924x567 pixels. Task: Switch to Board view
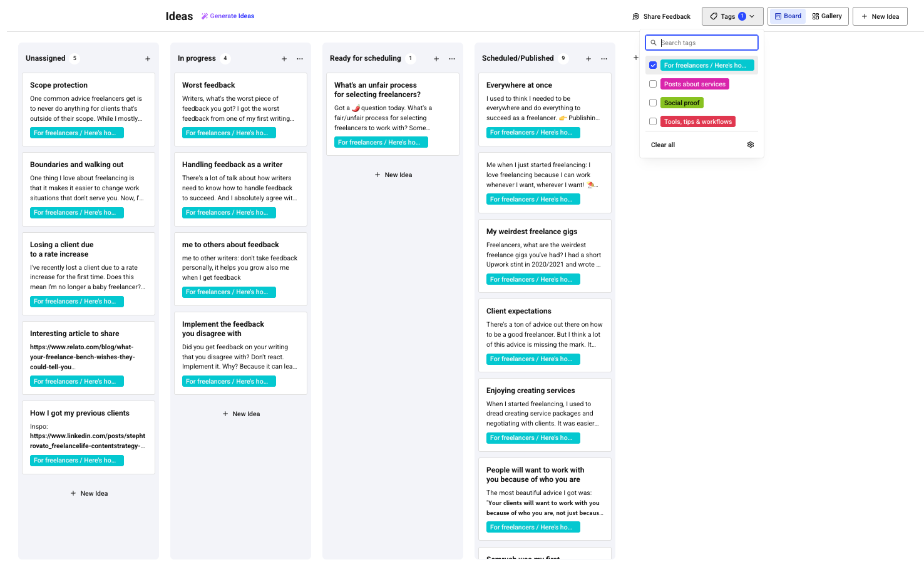[788, 16]
